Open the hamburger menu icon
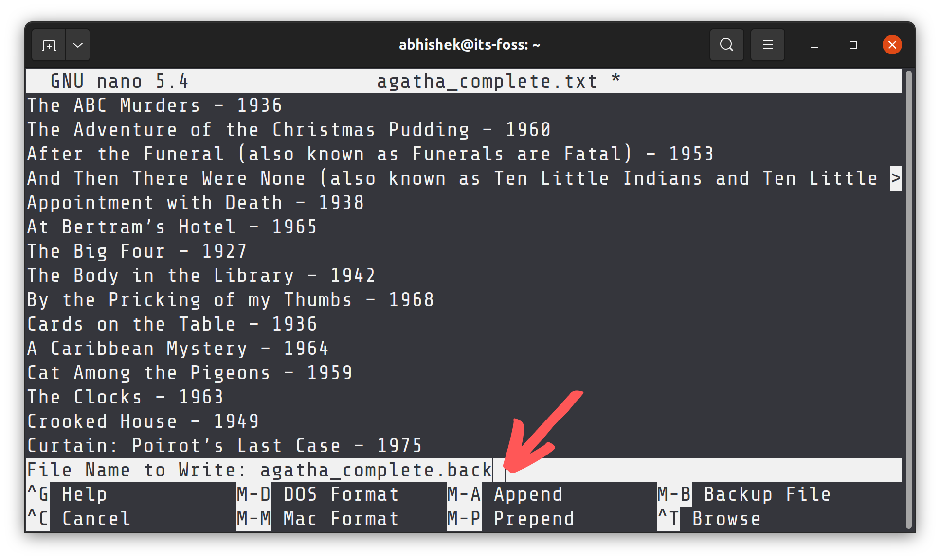Screen dimensions: 940x560 coord(767,45)
